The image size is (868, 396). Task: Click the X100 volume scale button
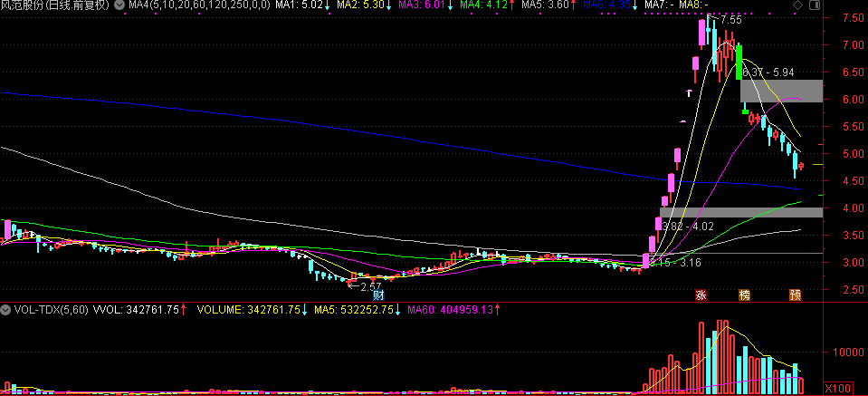pos(839,387)
